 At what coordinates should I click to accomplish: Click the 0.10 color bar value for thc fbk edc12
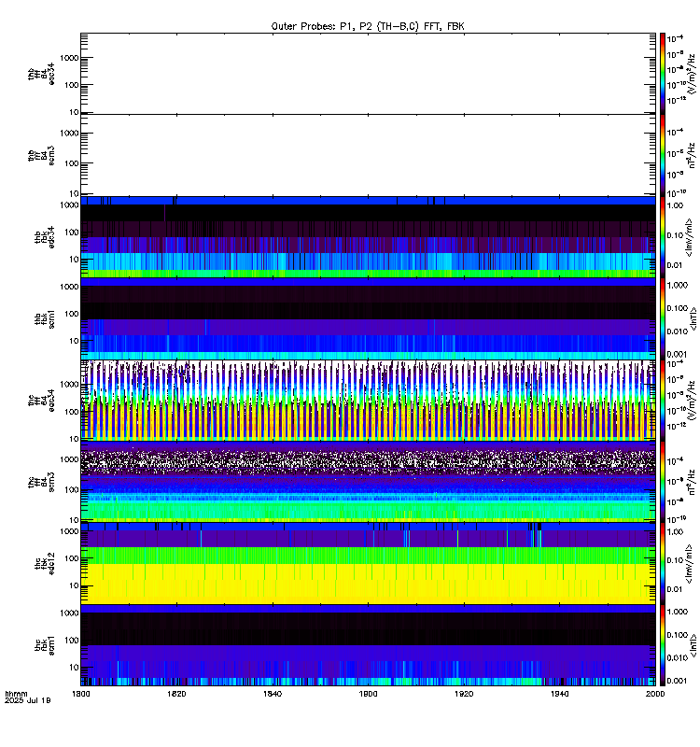tap(675, 561)
